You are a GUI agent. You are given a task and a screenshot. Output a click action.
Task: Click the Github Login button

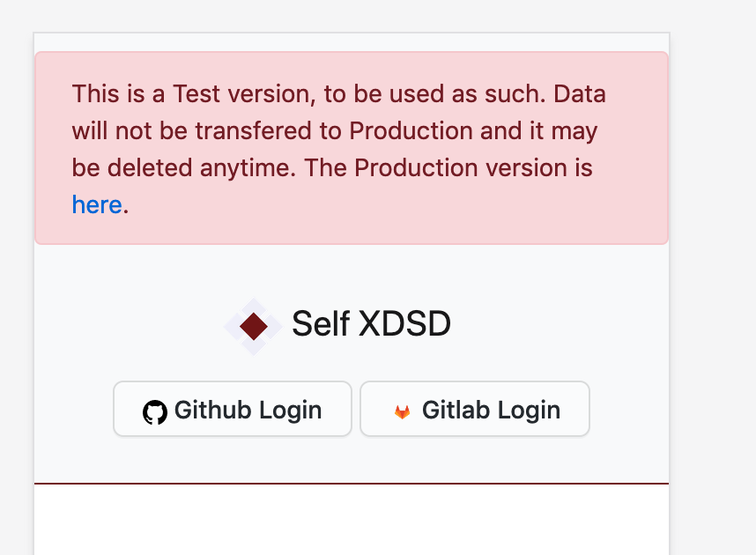coord(232,409)
